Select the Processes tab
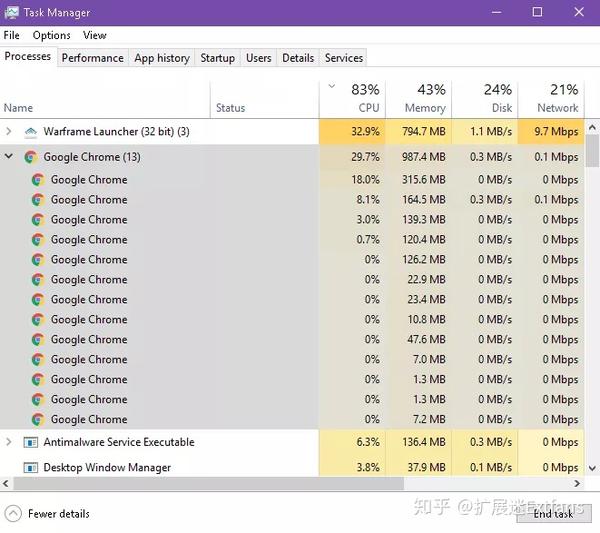Screen dimensions: 600x533 [x=28, y=57]
